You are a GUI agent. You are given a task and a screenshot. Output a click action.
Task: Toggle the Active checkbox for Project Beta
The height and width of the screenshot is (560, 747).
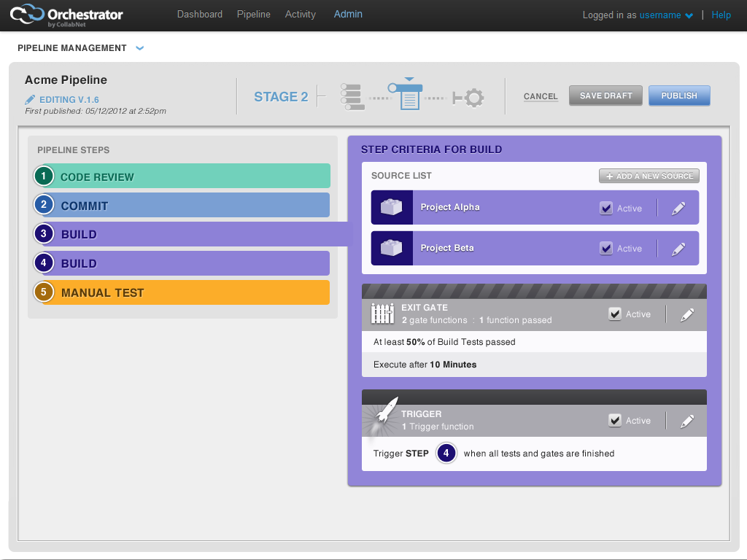tap(606, 248)
